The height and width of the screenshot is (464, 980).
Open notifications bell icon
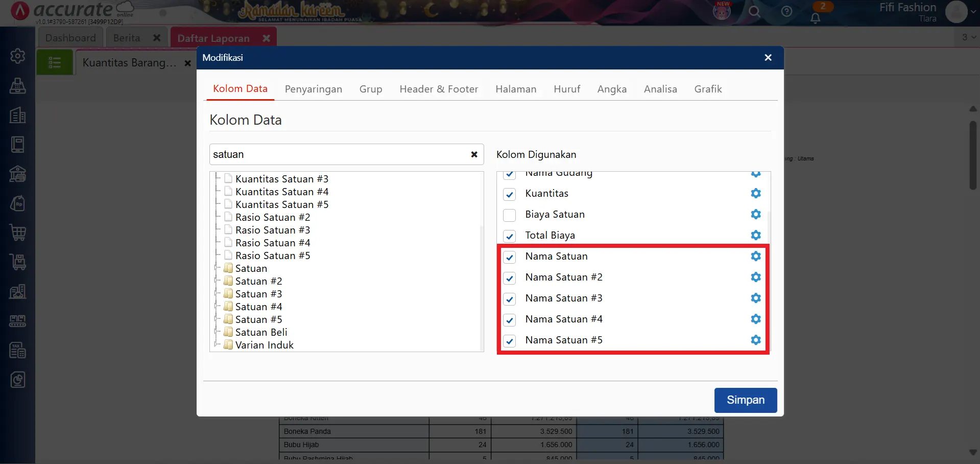816,18
